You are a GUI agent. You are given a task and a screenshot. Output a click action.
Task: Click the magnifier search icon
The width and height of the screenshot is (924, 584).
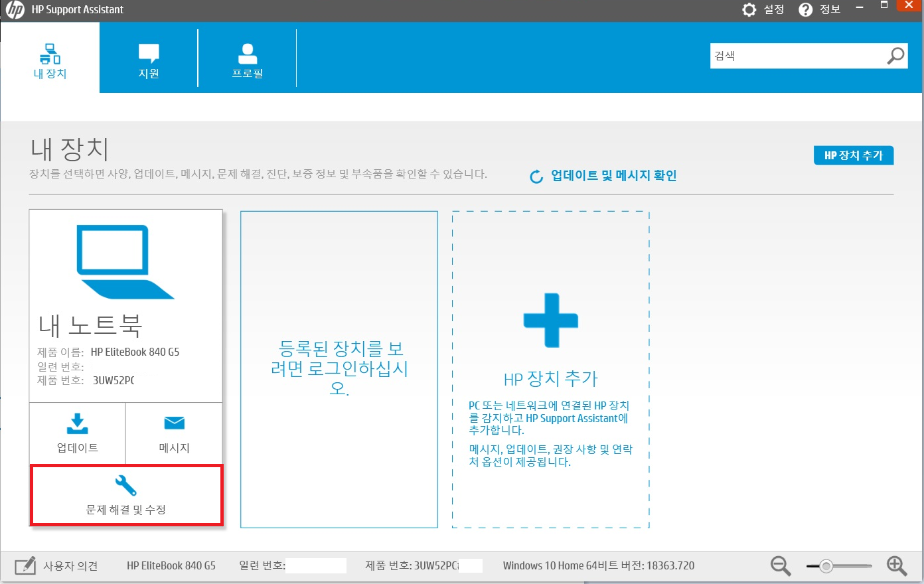pyautogui.click(x=895, y=56)
